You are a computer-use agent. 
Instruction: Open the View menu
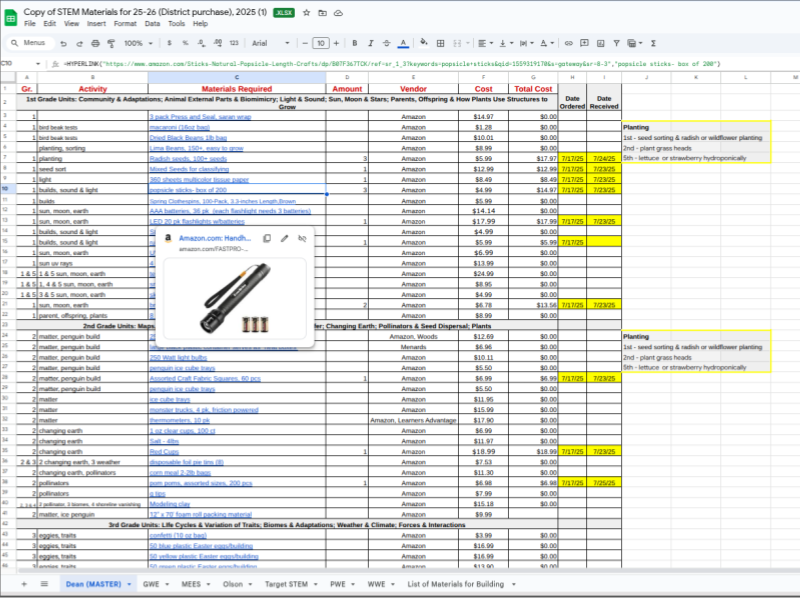(71, 23)
